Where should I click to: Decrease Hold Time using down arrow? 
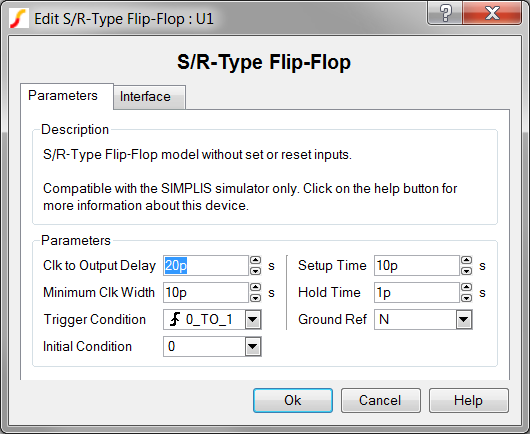[x=466, y=298]
